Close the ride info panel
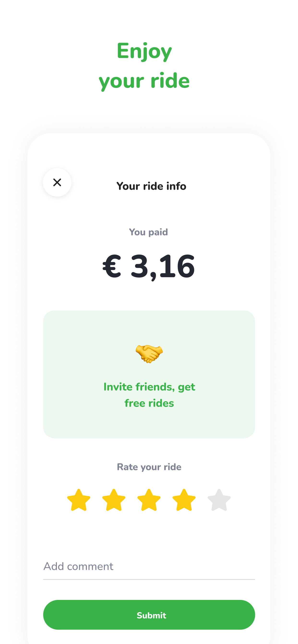Image resolution: width=298 pixels, height=644 pixels. 57,182
